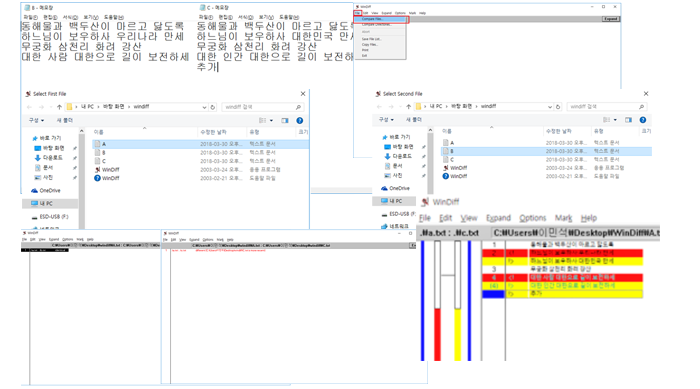The image size is (700, 389).
Task: Open Mark menu in large WinDiff window
Action: click(563, 218)
